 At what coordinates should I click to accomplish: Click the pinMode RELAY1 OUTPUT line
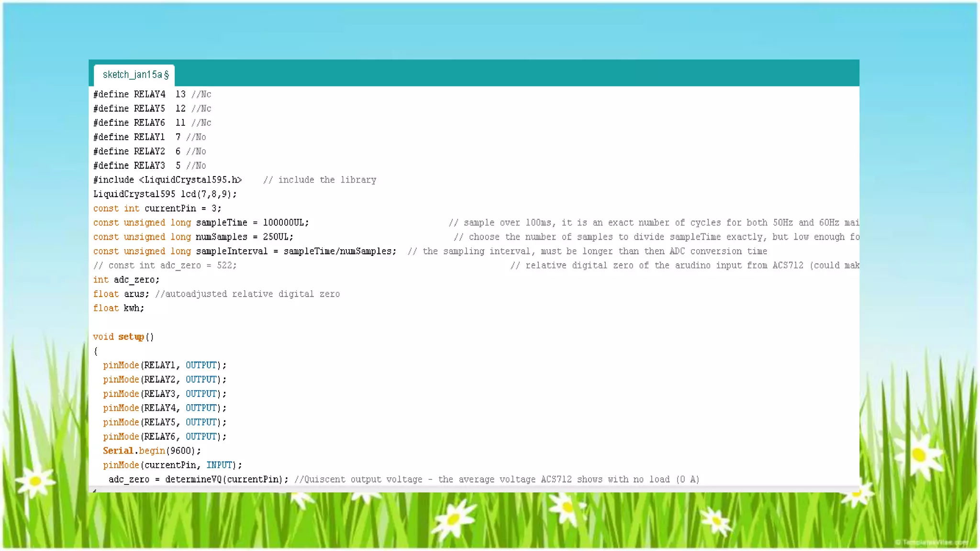point(164,365)
